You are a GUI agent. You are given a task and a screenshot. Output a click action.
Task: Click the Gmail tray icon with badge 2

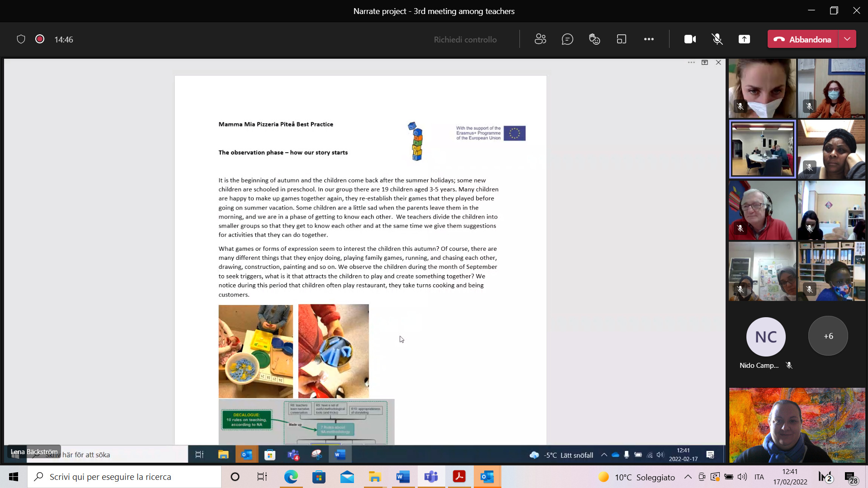826,477
